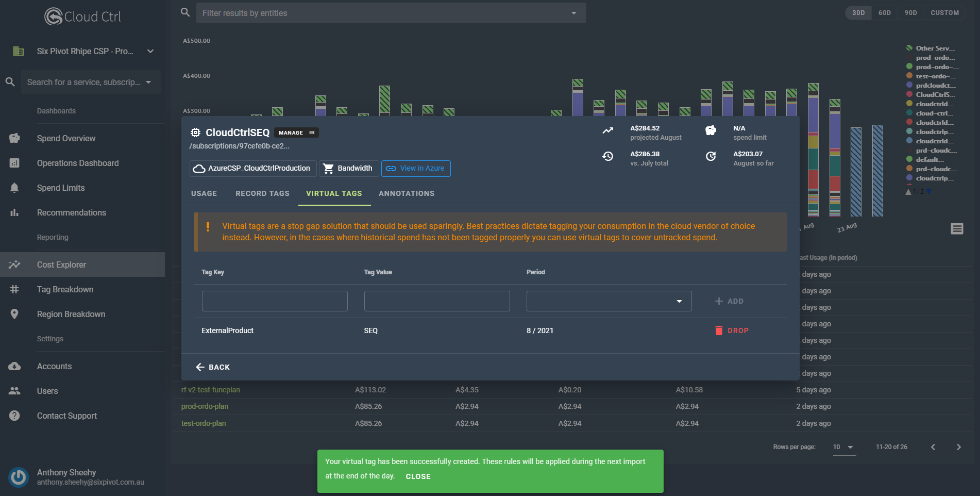
Task: Click the Region Breakdown map pin icon
Action: (x=14, y=314)
